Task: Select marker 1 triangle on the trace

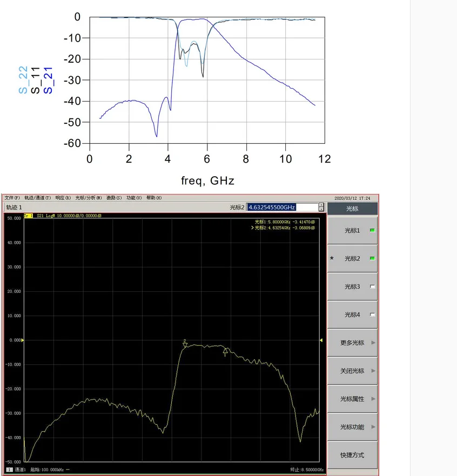Action: 225,352
